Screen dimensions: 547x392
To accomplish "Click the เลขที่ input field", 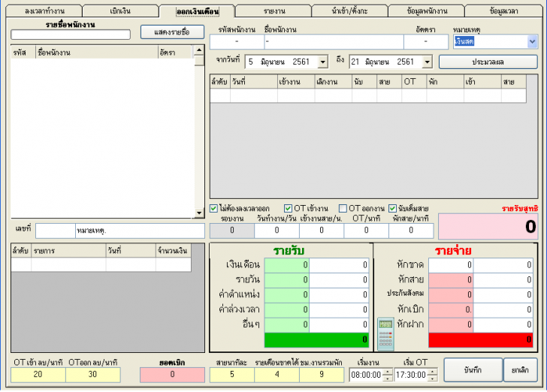I will (x=56, y=231).
